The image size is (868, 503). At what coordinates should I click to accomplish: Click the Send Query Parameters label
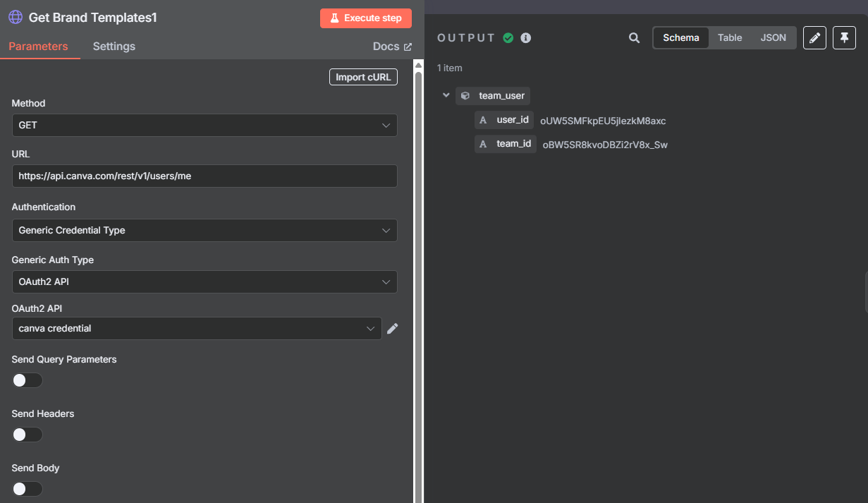tap(64, 359)
